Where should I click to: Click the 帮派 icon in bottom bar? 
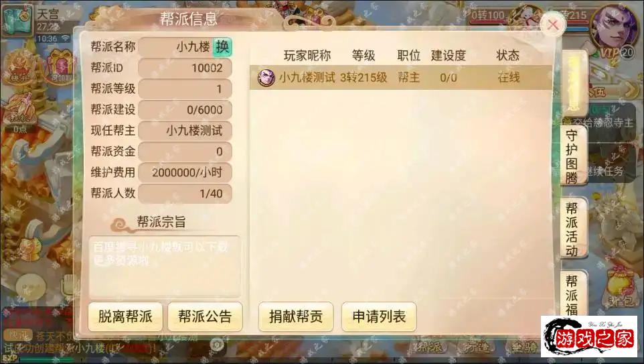coord(430,347)
